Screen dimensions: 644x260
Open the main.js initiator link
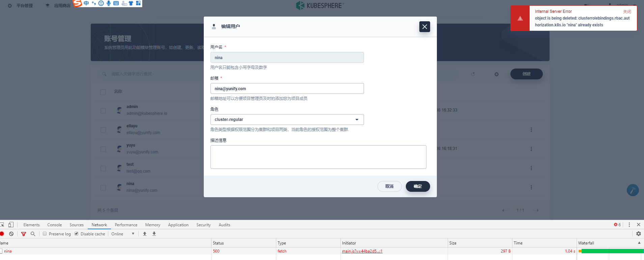(x=362, y=251)
